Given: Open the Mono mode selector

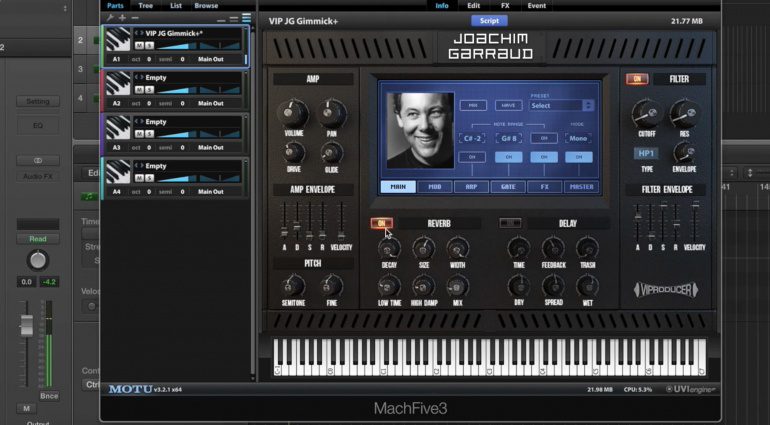Looking at the screenshot, I should tap(578, 138).
